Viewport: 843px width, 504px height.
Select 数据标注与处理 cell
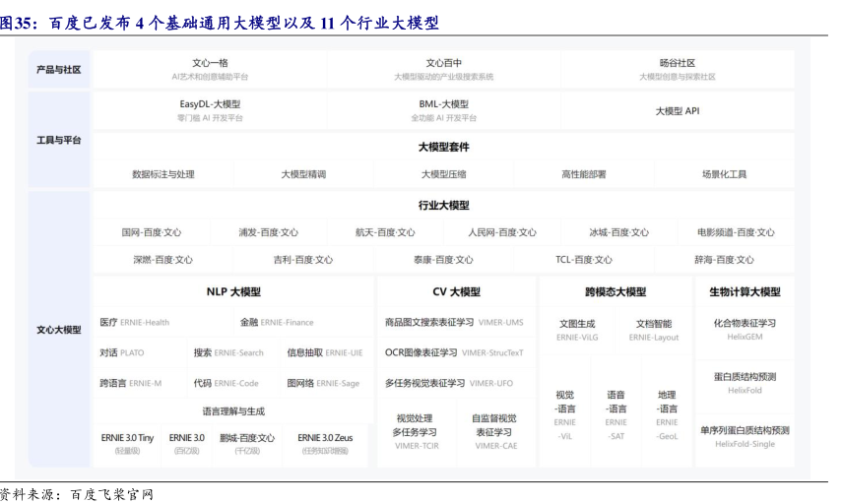[x=163, y=174]
